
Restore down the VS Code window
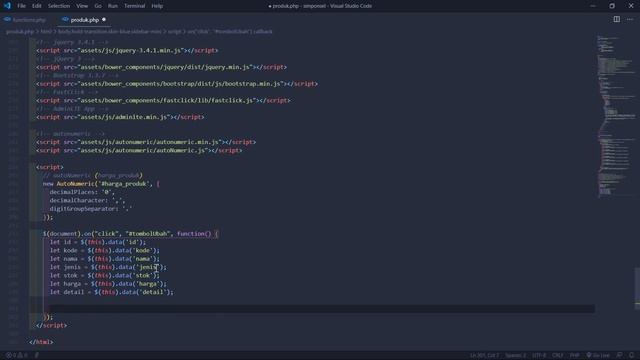click(611, 6)
